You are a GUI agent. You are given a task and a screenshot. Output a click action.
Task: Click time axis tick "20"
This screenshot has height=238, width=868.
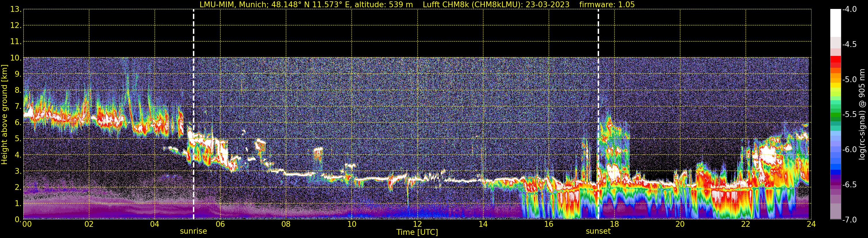pyautogui.click(x=680, y=224)
